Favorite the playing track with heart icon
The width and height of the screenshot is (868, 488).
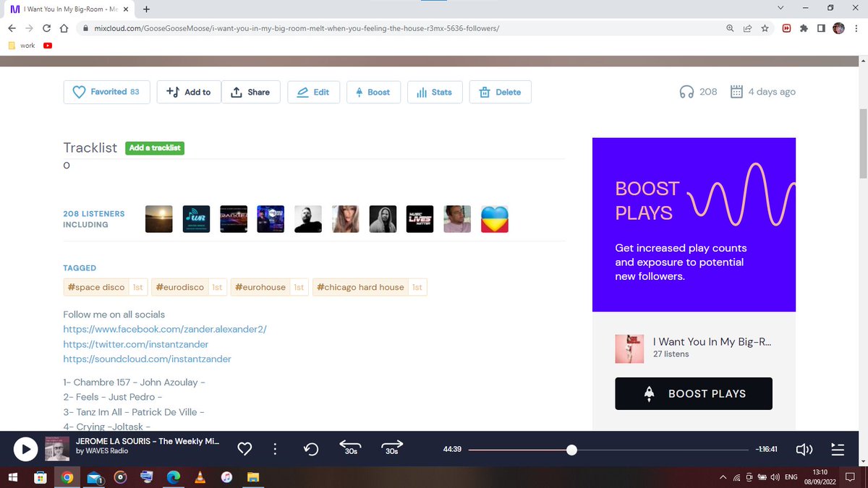(x=244, y=450)
